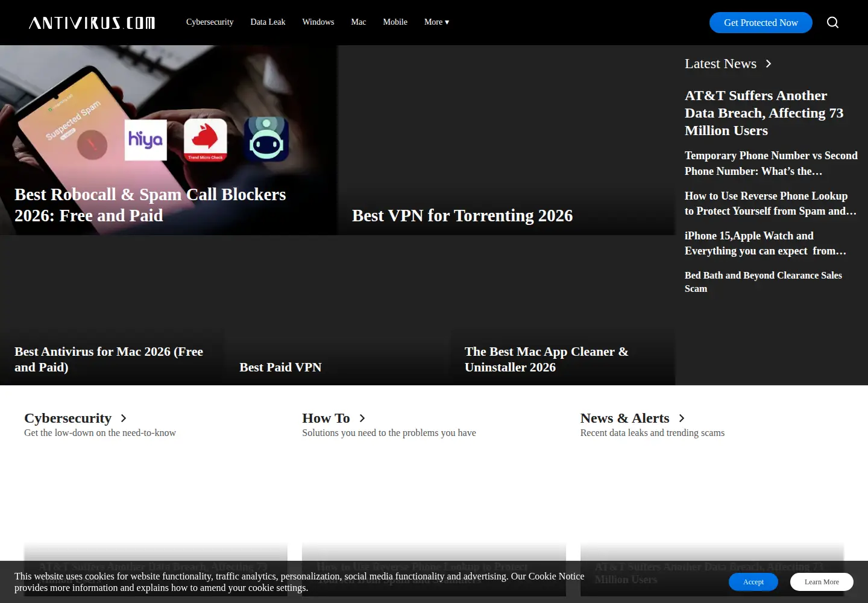Open the Temporary Phone Number vs Second article
The height and width of the screenshot is (603, 868).
click(771, 163)
